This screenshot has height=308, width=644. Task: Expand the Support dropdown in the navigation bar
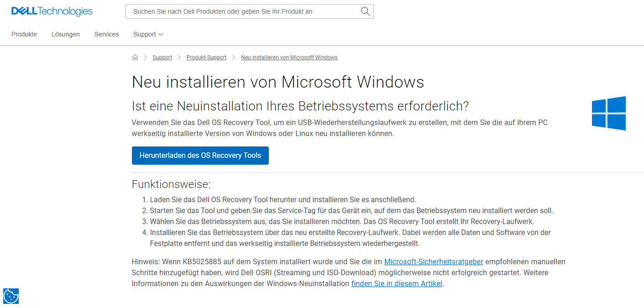click(148, 34)
